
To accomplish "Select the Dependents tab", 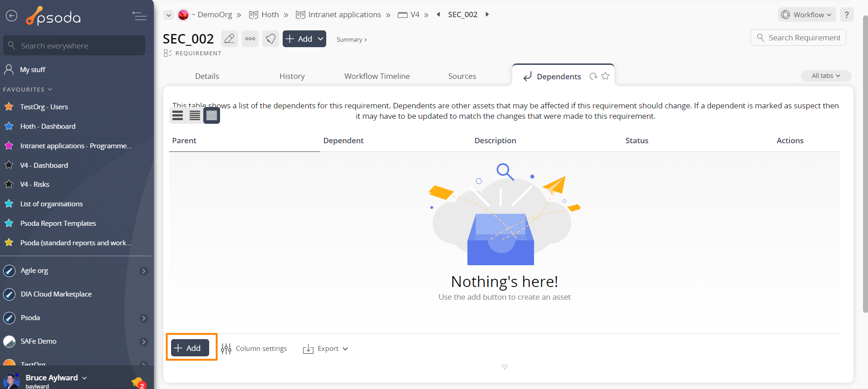I will 559,77.
